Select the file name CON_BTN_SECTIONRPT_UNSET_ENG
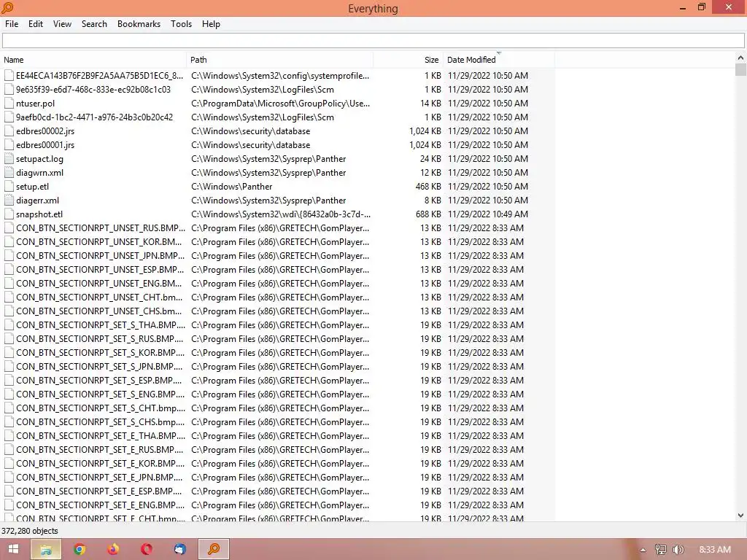 98,284
